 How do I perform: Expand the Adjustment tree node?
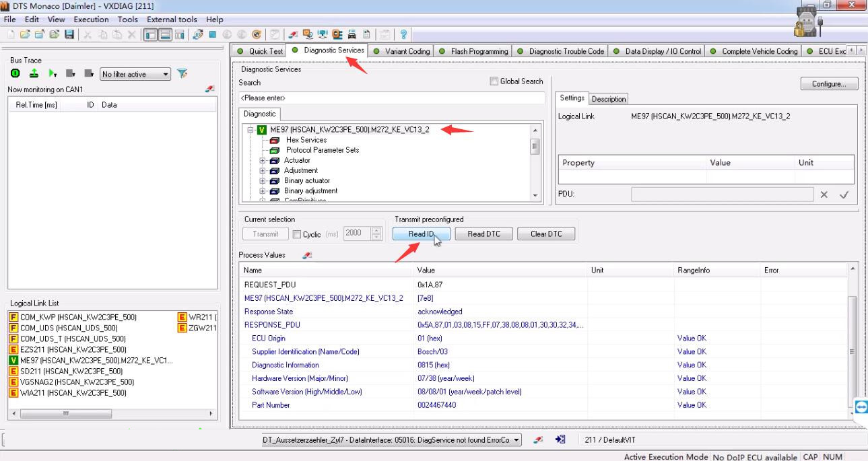(263, 171)
